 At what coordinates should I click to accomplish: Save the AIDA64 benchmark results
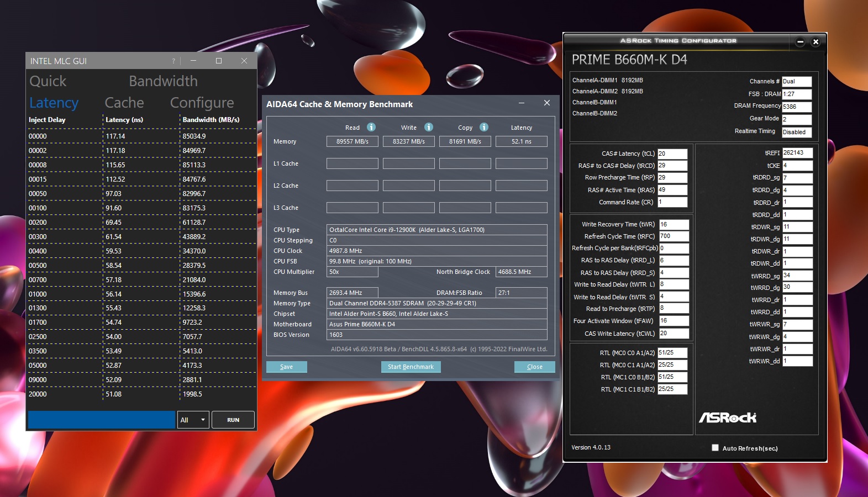coord(286,367)
